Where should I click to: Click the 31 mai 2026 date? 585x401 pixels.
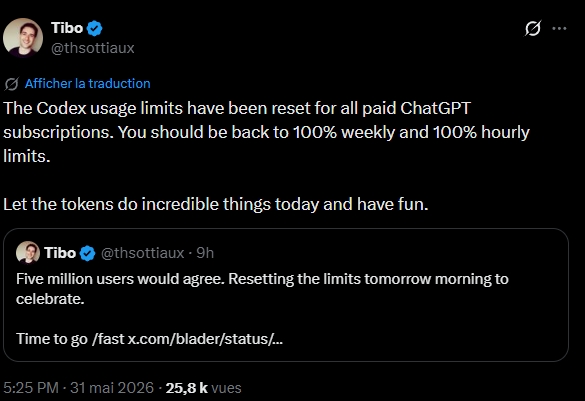pos(112,388)
